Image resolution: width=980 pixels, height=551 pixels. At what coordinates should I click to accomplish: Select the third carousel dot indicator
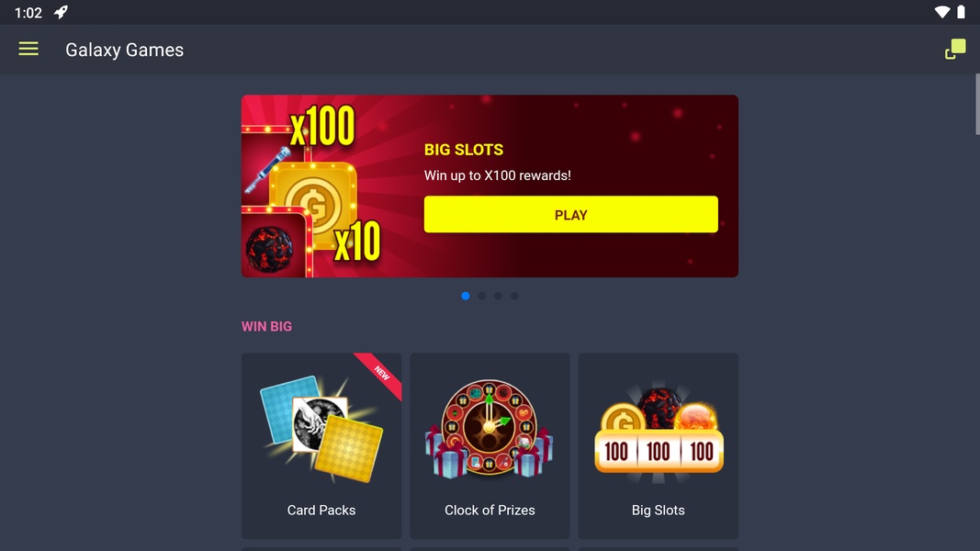(x=498, y=296)
